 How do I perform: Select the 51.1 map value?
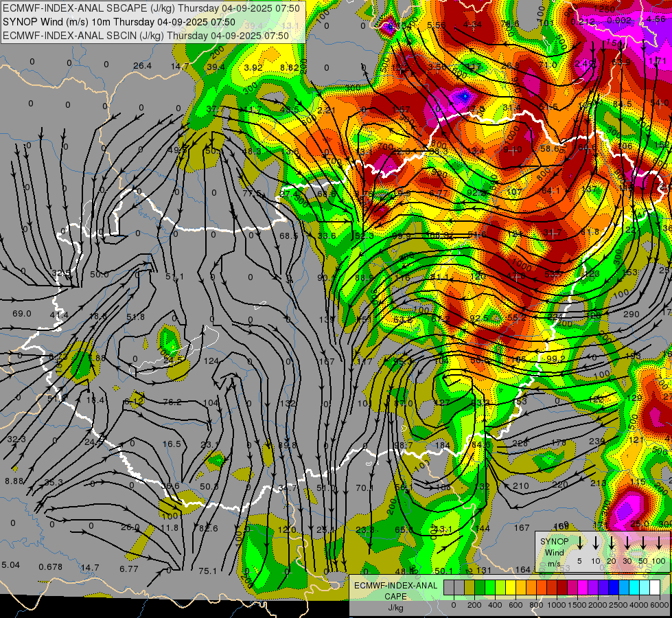click(175, 277)
